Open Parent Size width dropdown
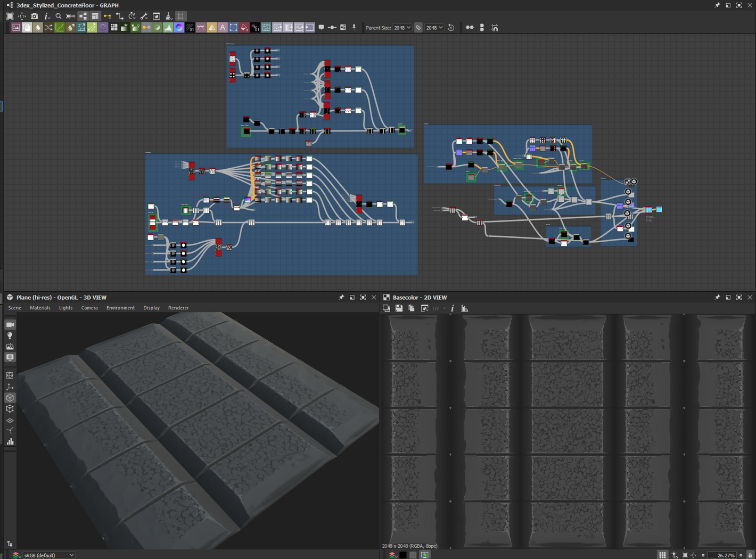Screen dimensions: 756x559 point(402,28)
